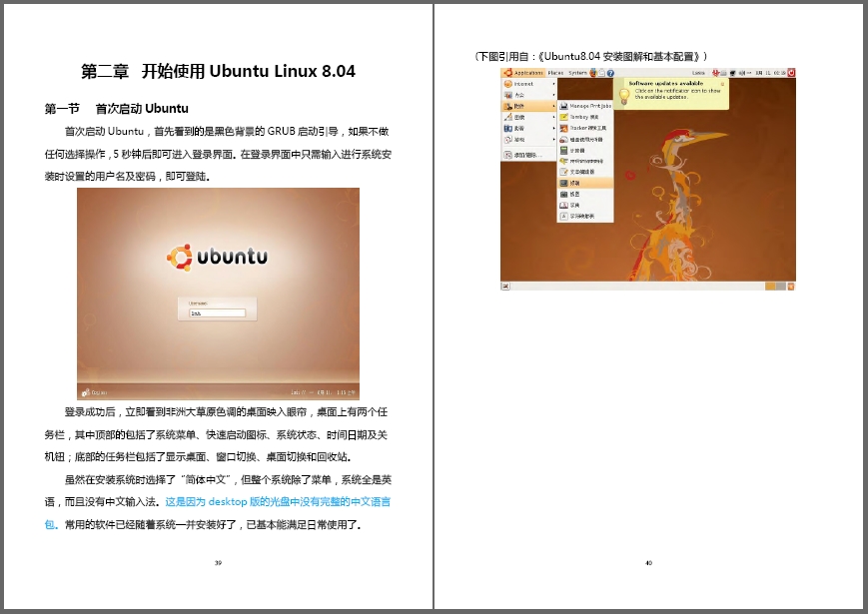Click the lightbulb icon in update notification

[x=624, y=95]
